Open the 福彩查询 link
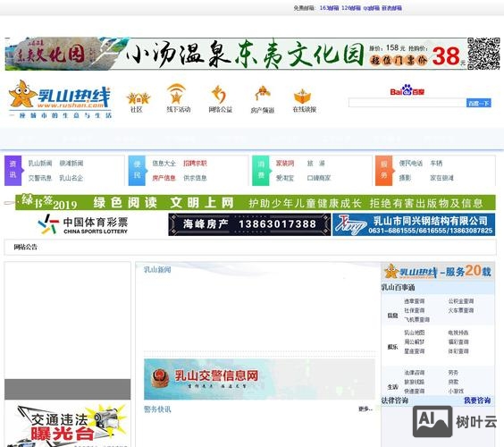 click(x=458, y=342)
